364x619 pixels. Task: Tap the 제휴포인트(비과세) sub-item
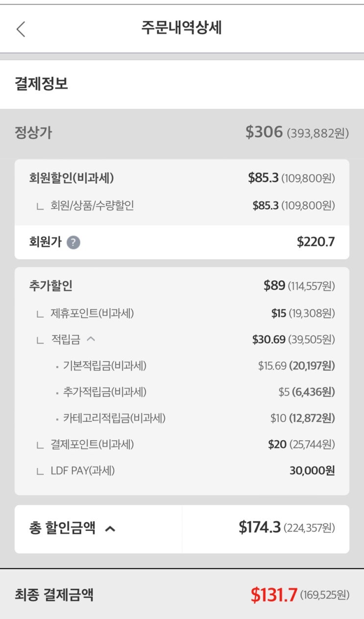click(x=92, y=313)
